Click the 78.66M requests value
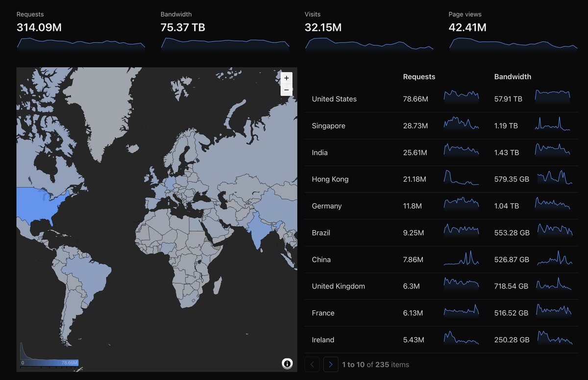Image resolution: width=588 pixels, height=380 pixels. pos(416,99)
